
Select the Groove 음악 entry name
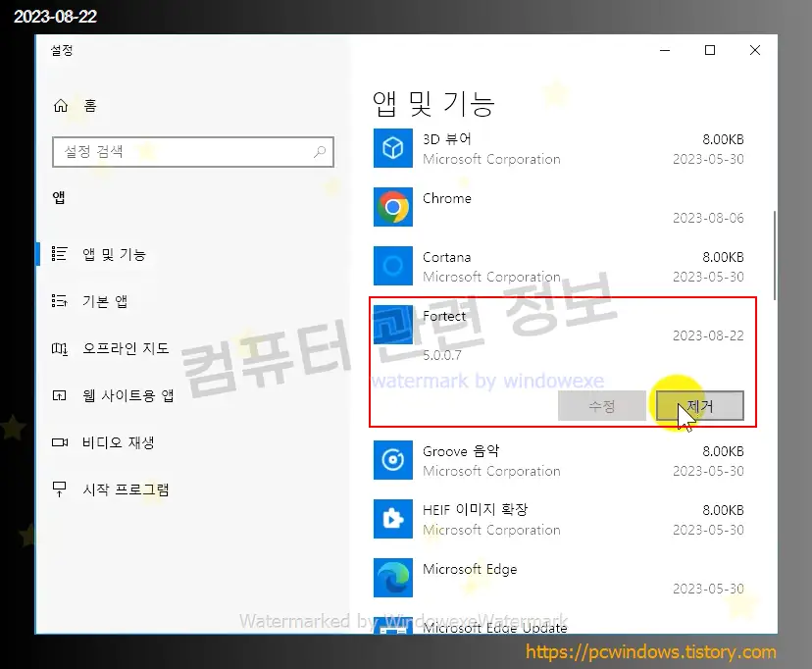461,451
